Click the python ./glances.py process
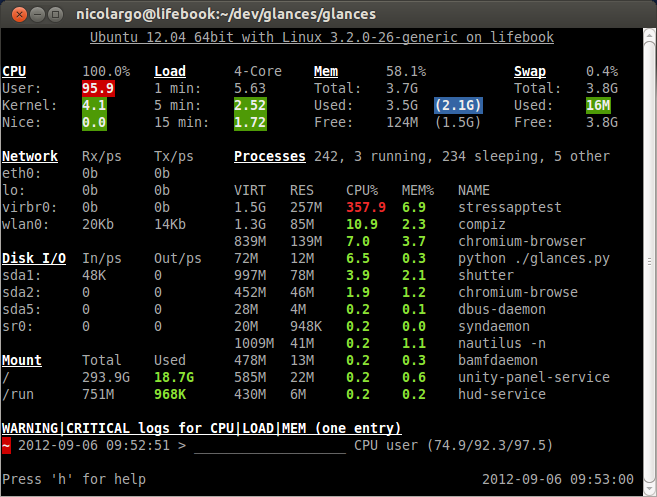Screen dimensions: 657x497 [533, 258]
